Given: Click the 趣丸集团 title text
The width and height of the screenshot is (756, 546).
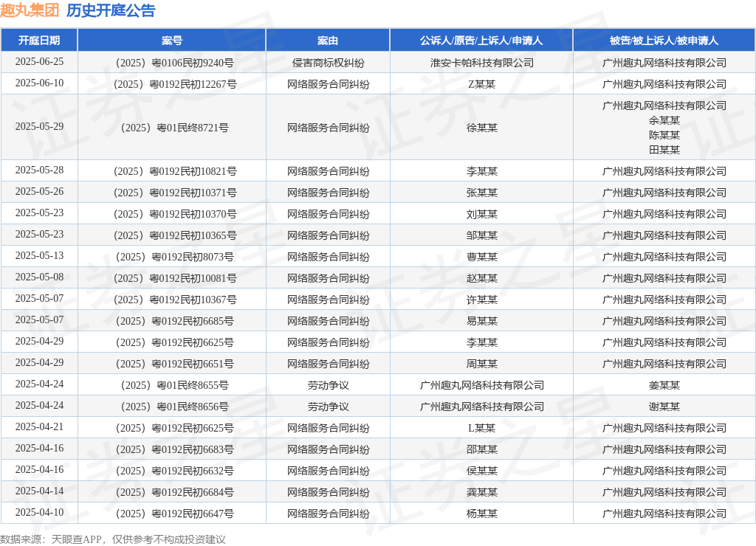Looking at the screenshot, I should (x=30, y=10).
